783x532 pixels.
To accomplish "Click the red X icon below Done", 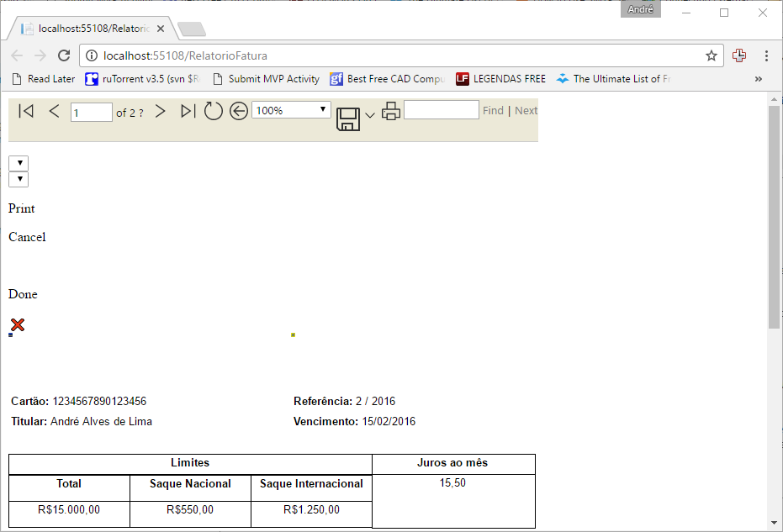I will (18, 324).
